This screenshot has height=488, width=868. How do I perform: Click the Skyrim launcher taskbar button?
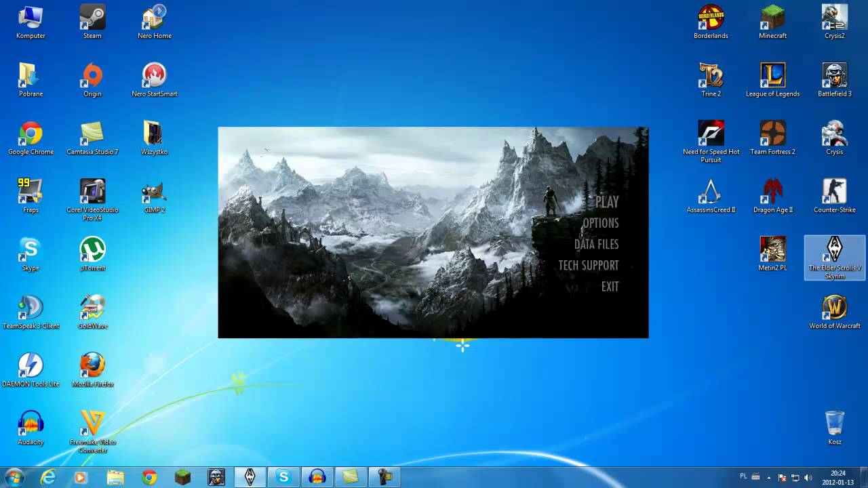point(250,477)
